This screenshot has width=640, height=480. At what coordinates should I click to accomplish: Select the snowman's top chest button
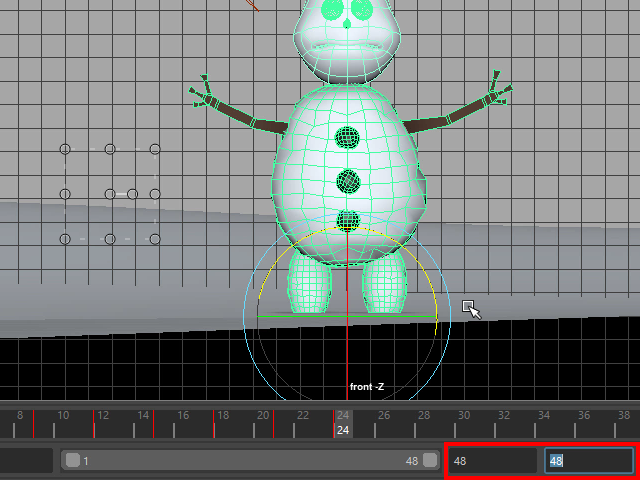tap(347, 137)
